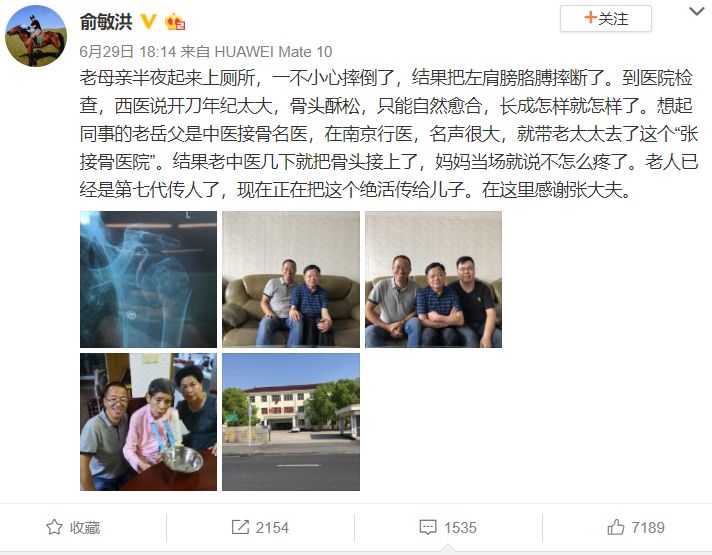Click the membership crown badge icon
Screen dimensions: 712x555
(x=175, y=22)
